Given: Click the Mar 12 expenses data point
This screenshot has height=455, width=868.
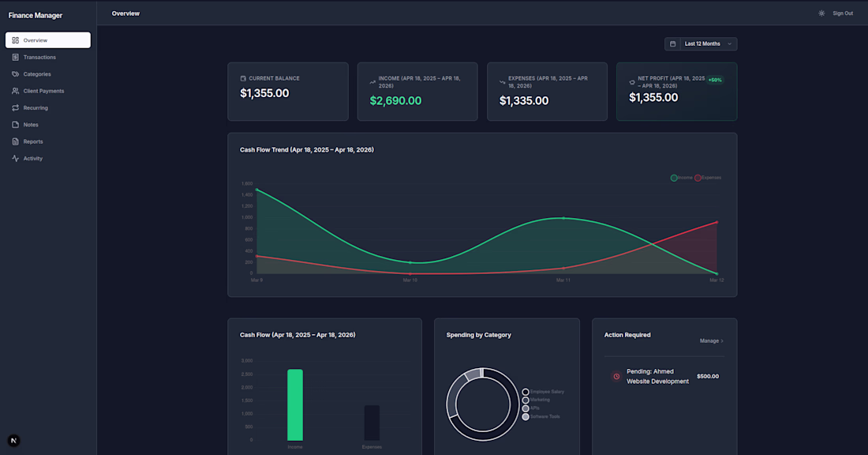Looking at the screenshot, I should click(716, 222).
